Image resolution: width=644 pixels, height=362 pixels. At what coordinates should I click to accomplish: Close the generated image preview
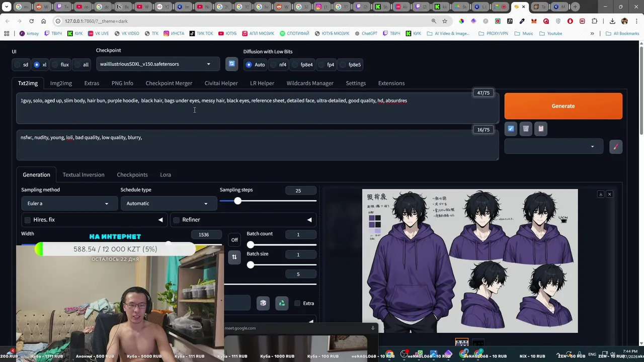(609, 194)
